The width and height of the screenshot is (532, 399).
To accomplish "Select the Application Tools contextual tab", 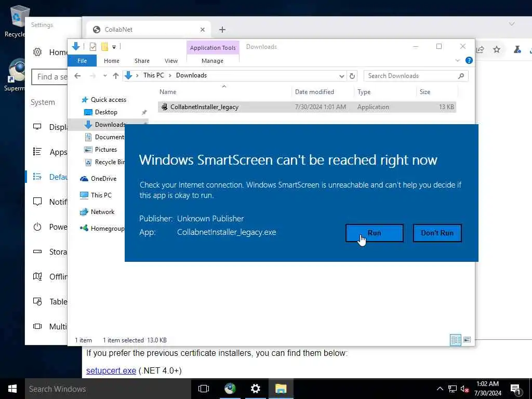I will [212, 47].
